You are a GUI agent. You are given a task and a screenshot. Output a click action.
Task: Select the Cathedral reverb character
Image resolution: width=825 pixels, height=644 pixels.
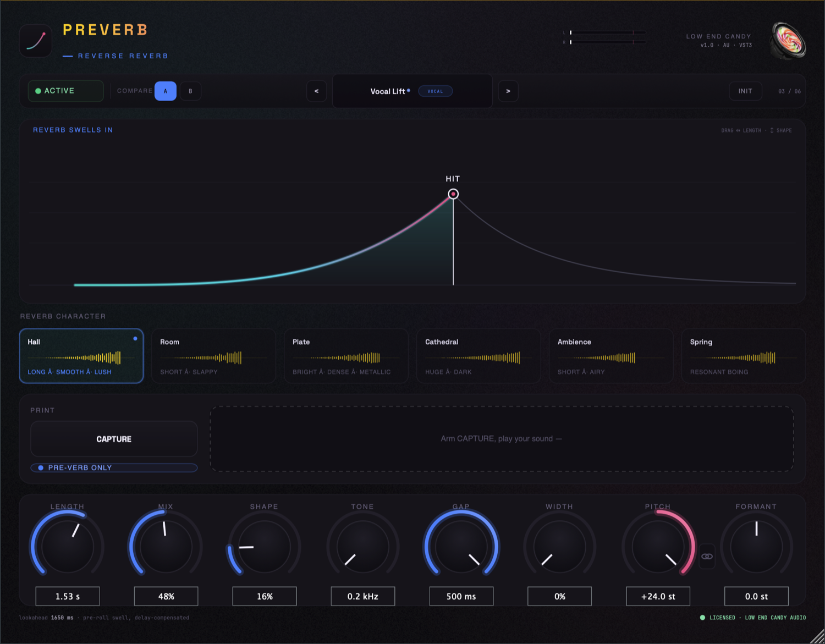(479, 356)
